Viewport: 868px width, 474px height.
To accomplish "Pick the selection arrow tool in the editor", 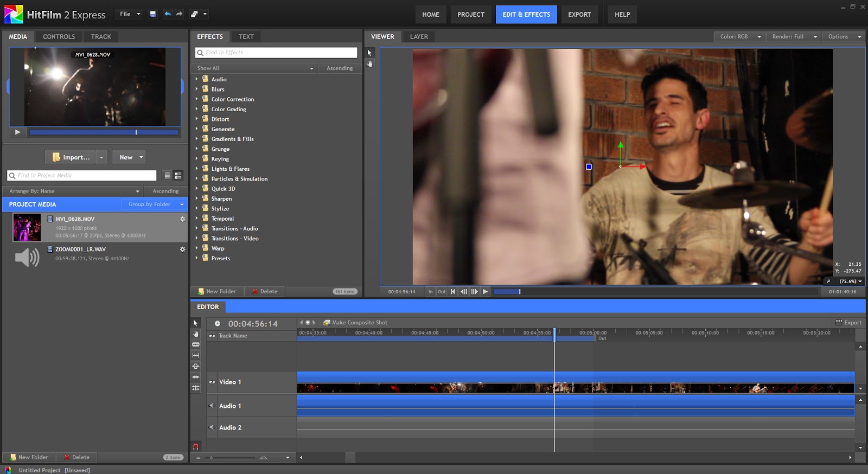I will point(196,323).
